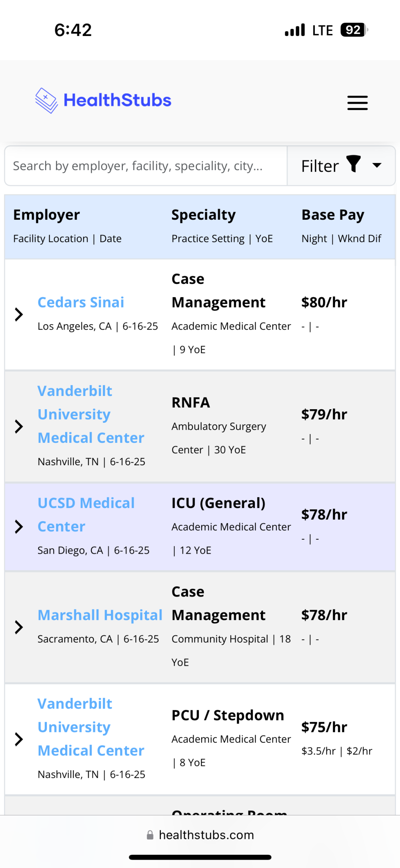
Task: Expand the RNFA Vanderbilt row chevron
Action: (x=19, y=426)
